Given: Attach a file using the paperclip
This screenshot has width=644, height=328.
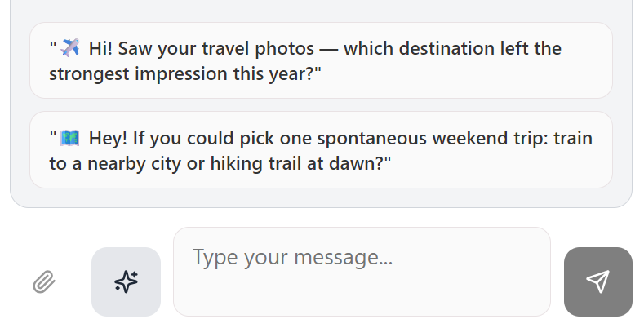Looking at the screenshot, I should click(43, 282).
